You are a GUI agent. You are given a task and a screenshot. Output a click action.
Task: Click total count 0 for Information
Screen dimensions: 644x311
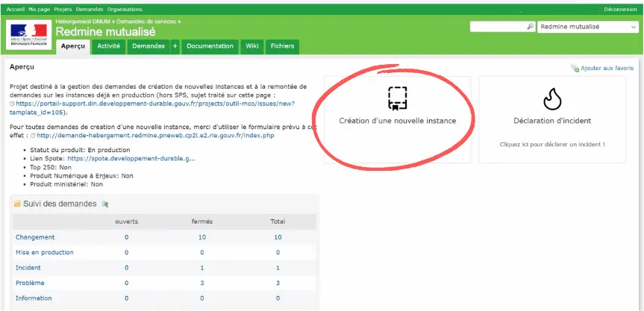pos(278,298)
